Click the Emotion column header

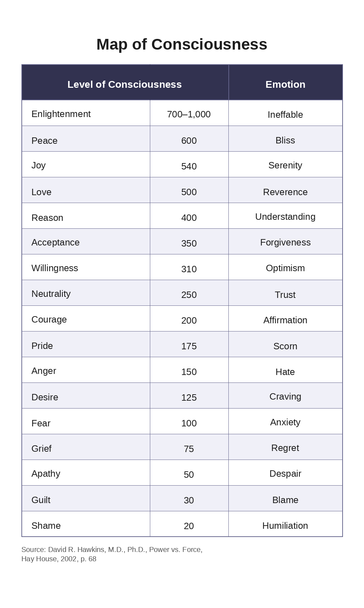pyautogui.click(x=285, y=85)
